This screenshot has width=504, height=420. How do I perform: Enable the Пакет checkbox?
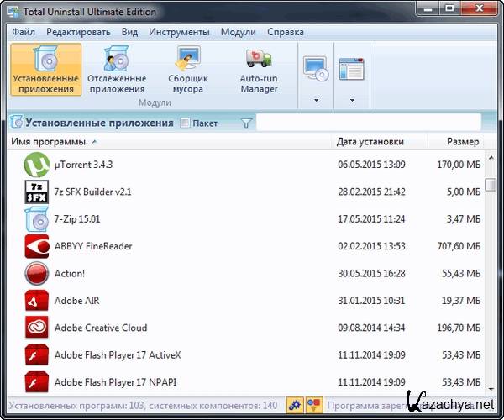coord(186,123)
